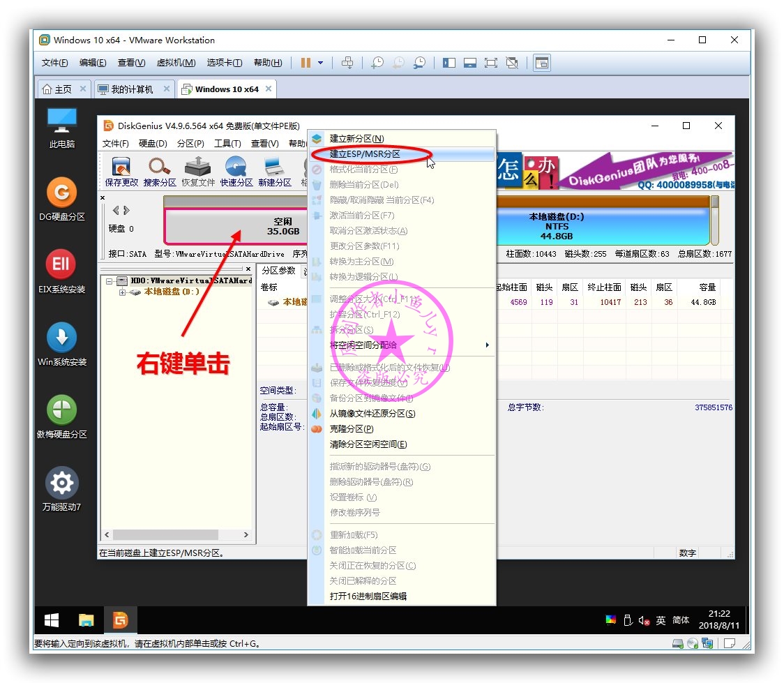The width and height of the screenshot is (784, 683).
Task: Select HD0:VMwareVirtualSATAHard tree item
Action: (190, 281)
